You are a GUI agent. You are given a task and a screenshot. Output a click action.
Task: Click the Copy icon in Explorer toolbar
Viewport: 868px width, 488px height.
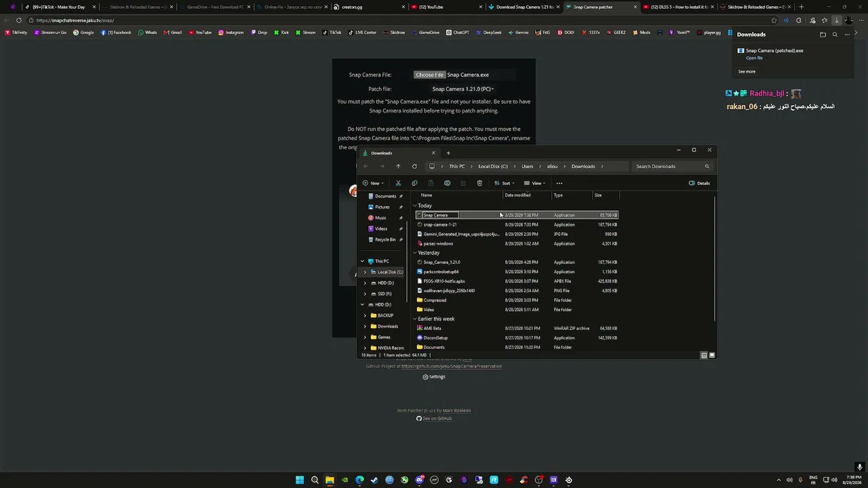(414, 183)
